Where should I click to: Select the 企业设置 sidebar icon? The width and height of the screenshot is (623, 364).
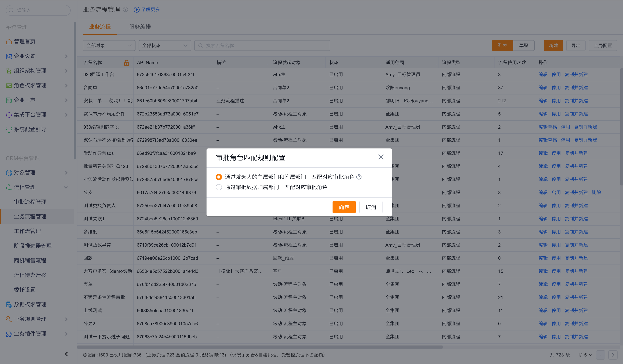pos(9,56)
